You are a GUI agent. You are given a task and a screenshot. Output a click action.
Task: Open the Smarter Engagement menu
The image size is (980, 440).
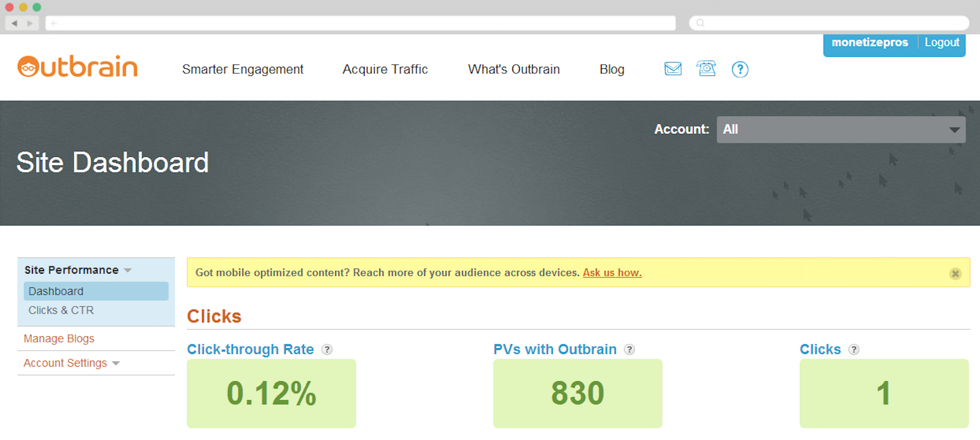pyautogui.click(x=243, y=69)
